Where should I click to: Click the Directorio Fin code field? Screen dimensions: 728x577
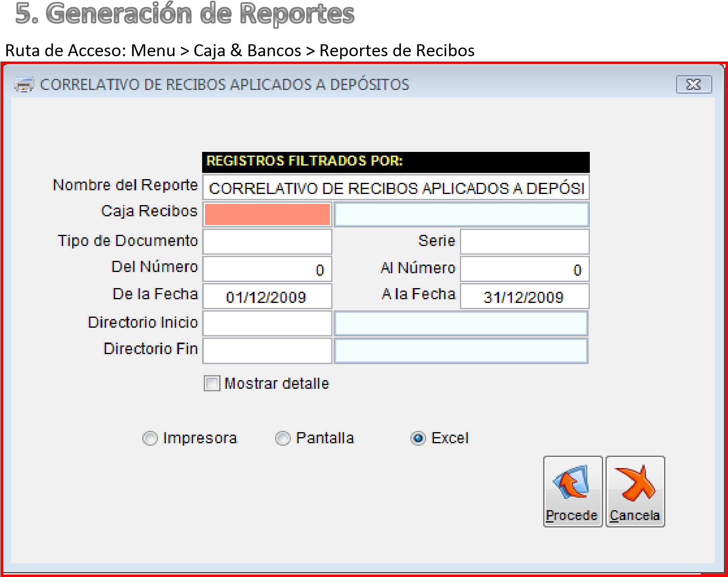[x=267, y=351]
